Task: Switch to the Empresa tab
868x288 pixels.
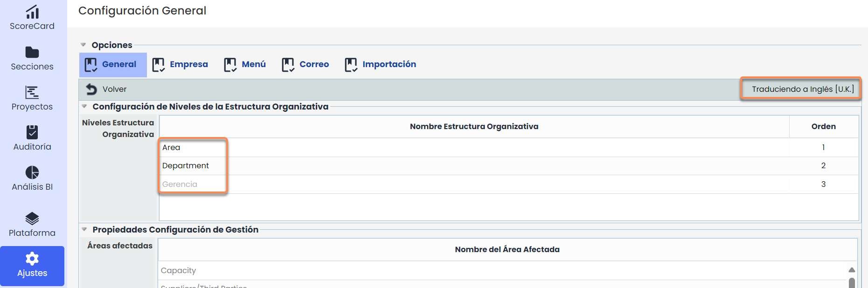Action: pos(181,64)
